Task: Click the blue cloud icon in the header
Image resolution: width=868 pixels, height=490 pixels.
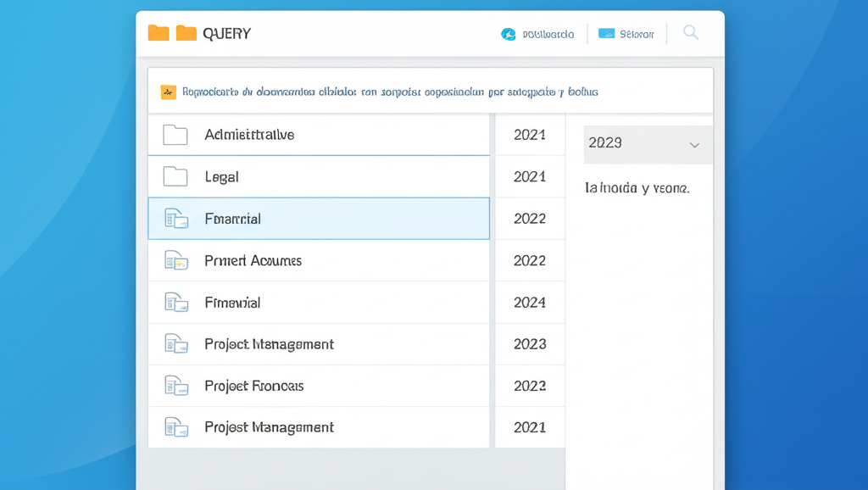Action: coord(509,35)
